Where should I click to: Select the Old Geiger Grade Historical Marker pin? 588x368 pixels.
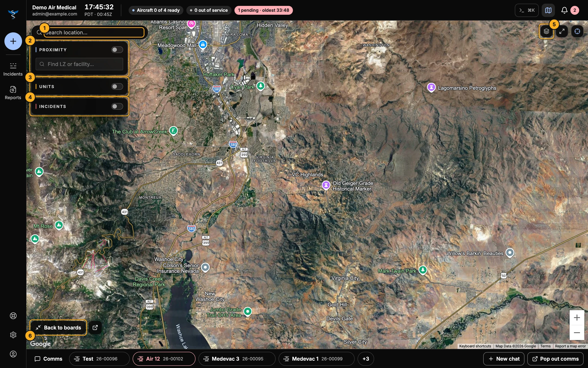point(326,185)
